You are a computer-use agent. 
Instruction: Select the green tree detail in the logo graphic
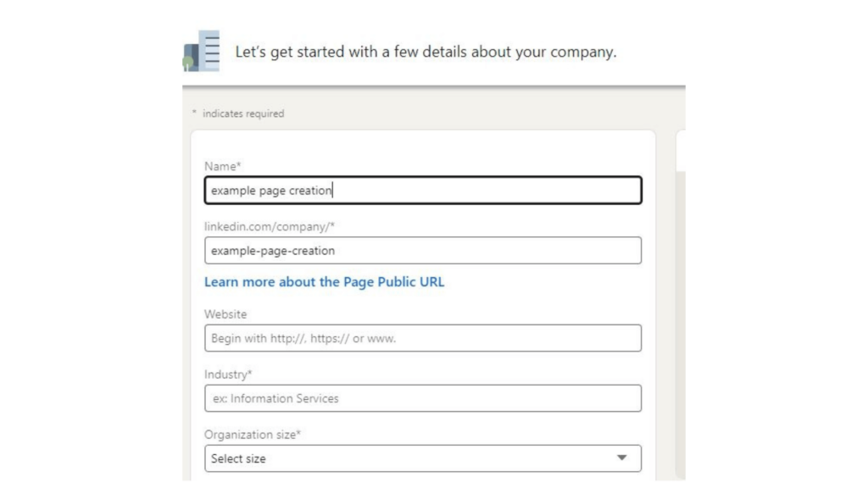tap(187, 61)
